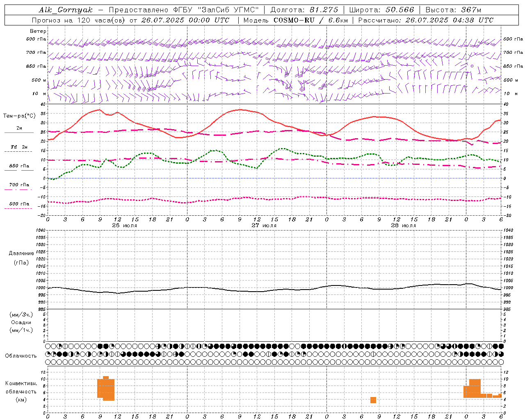Click the 'Высота: 367м' elevation text
Viewport: 525px width, 420px height.
(x=453, y=10)
